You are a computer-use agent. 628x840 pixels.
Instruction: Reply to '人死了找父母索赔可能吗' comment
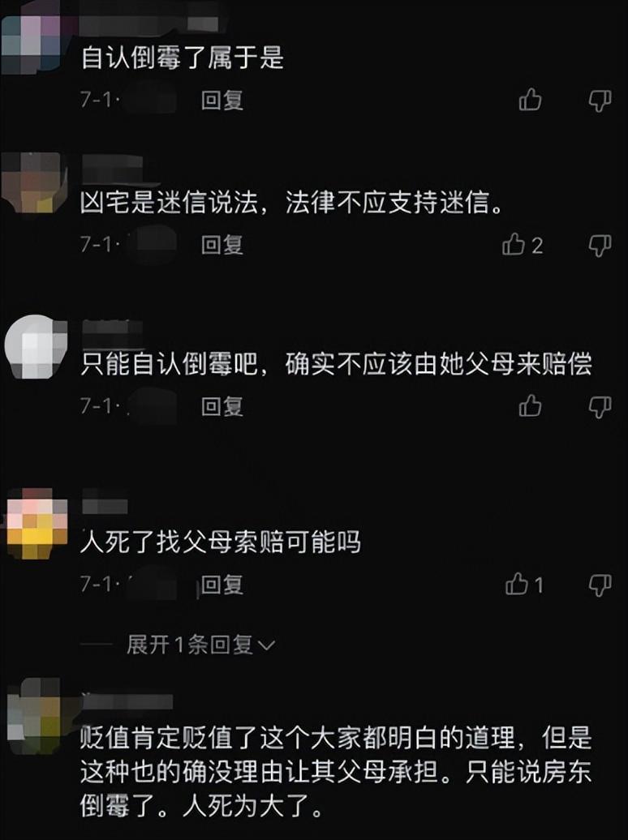pyautogui.click(x=222, y=585)
